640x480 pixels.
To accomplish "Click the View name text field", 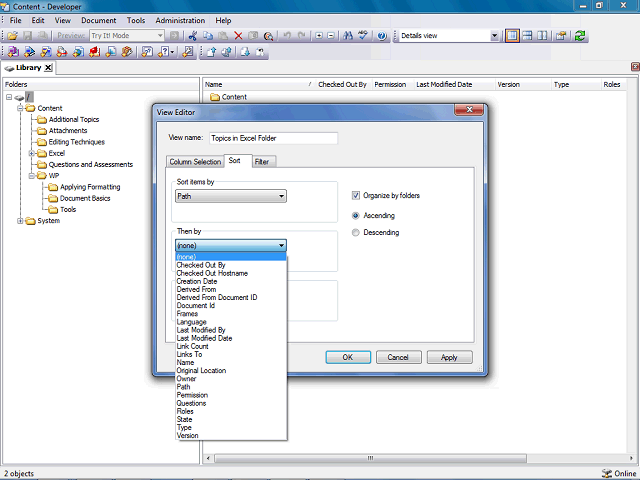I will [273, 138].
